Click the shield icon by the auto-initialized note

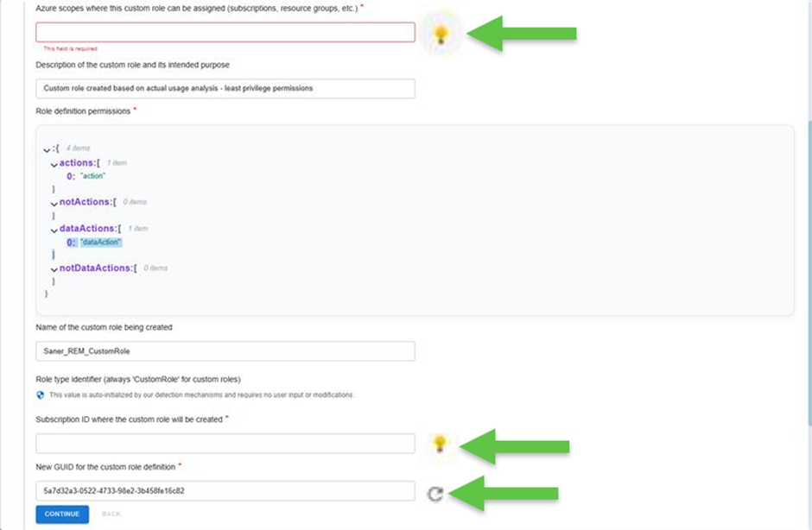(41, 394)
